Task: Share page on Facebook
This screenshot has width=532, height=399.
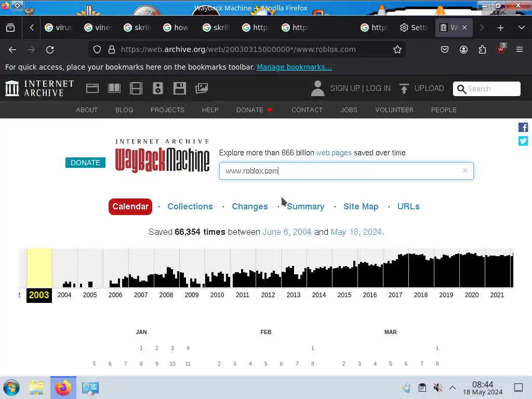Action: (x=523, y=127)
